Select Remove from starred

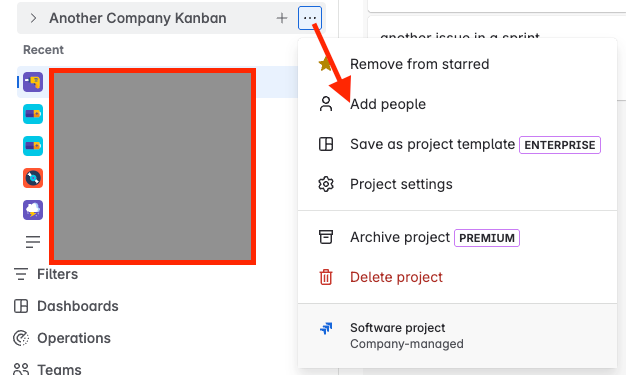tap(419, 64)
